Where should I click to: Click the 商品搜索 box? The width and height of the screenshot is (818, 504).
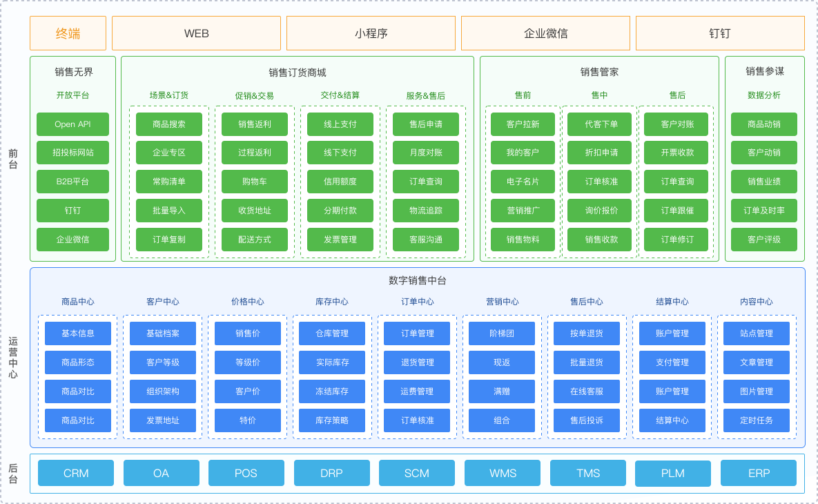point(169,124)
